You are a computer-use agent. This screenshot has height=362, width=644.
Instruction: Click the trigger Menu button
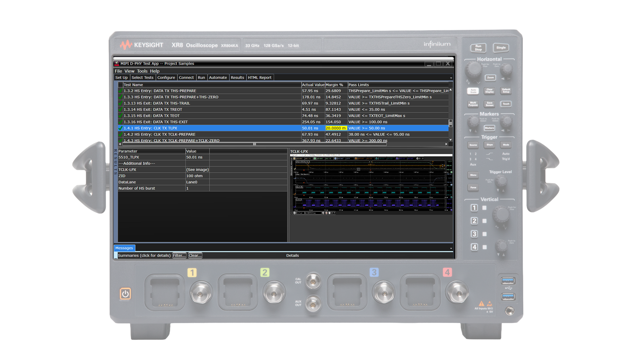pos(473,175)
